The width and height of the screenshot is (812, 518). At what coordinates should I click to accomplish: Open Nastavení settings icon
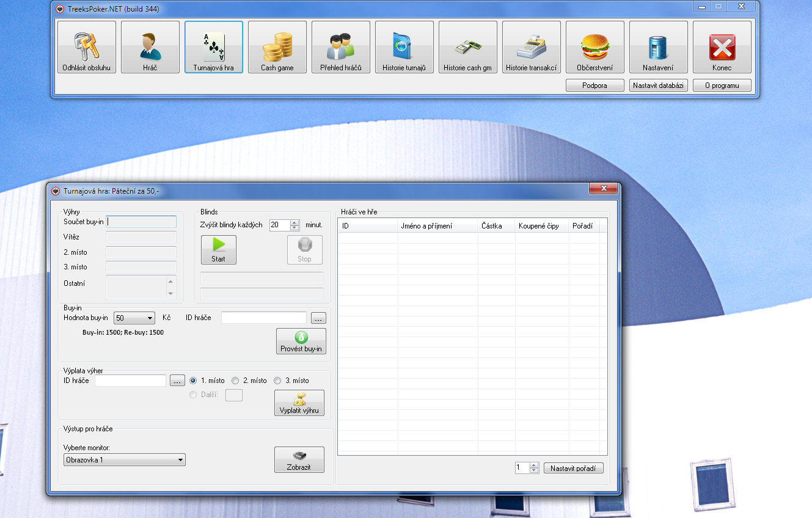pyautogui.click(x=658, y=47)
